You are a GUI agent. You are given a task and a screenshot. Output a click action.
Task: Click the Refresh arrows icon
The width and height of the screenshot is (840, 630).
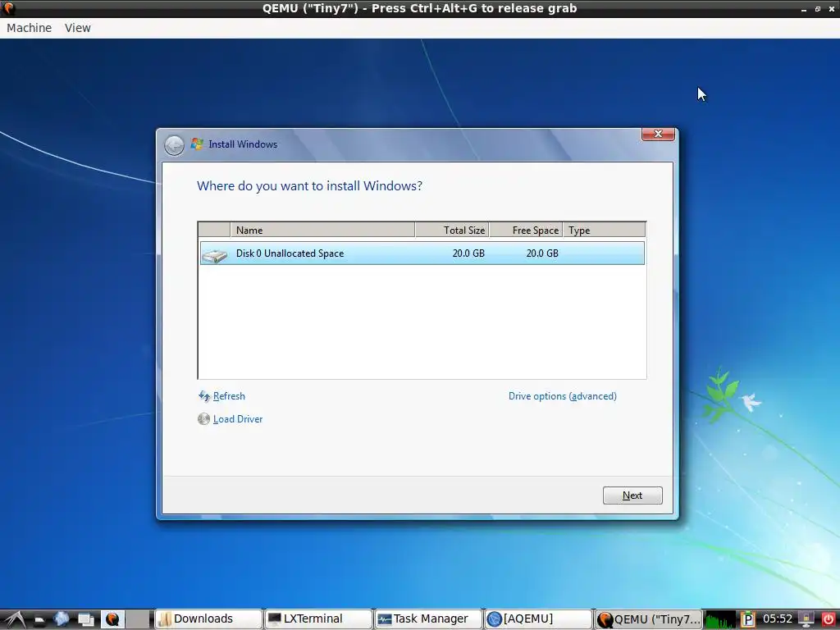pos(204,396)
